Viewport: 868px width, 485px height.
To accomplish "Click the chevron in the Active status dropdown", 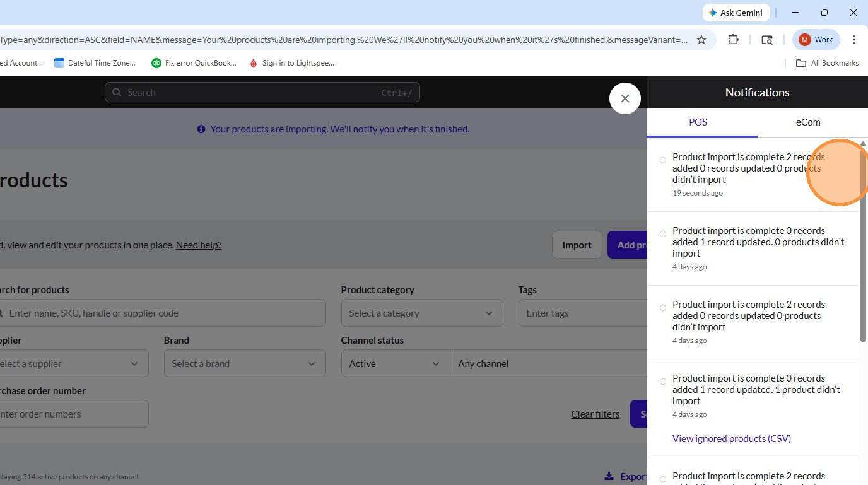I will coord(436,364).
